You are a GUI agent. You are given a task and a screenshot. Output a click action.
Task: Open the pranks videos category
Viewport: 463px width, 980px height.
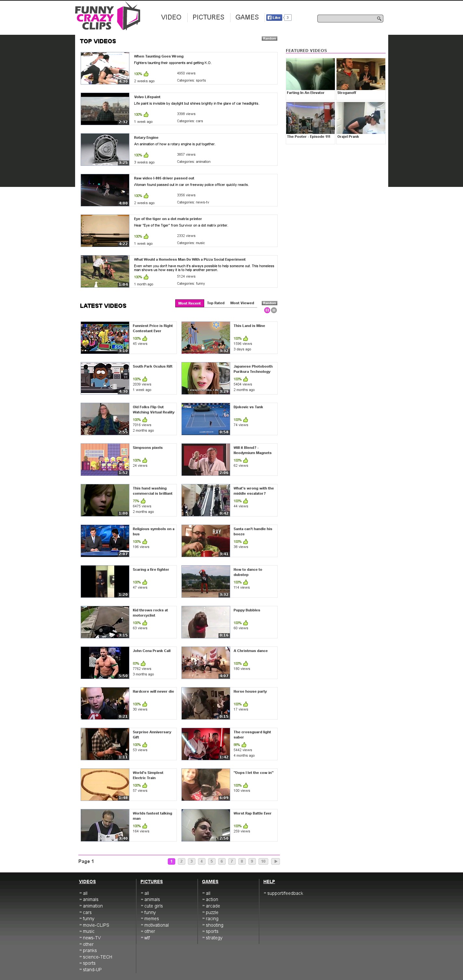[x=90, y=950]
